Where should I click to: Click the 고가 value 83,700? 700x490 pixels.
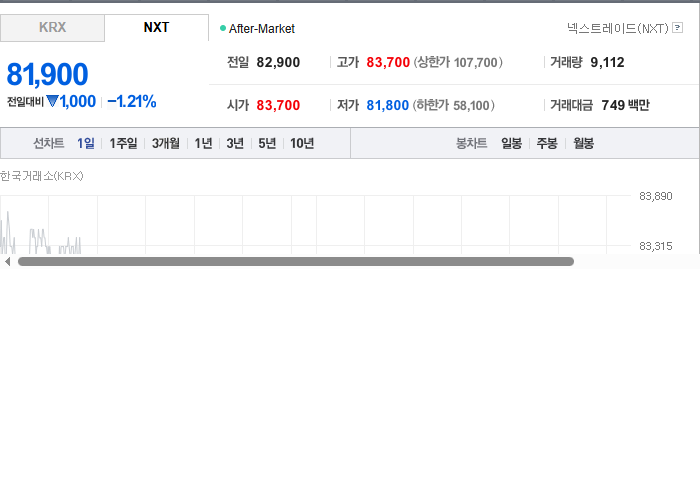(x=388, y=62)
